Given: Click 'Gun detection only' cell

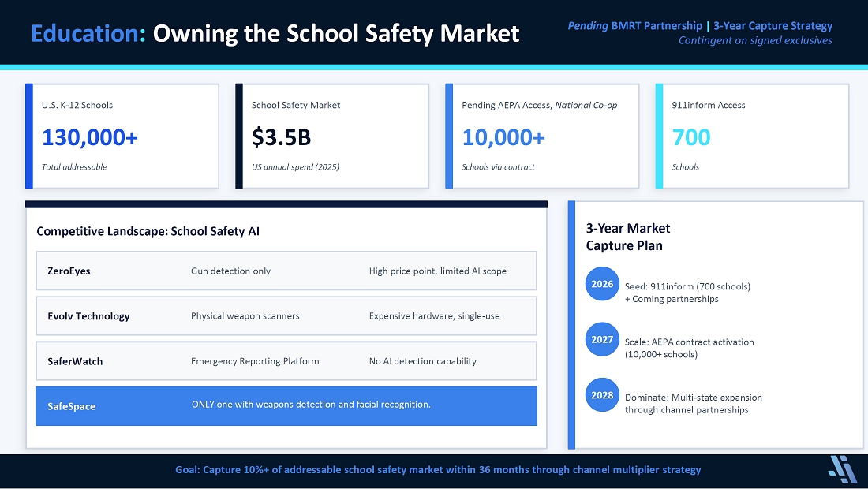Looking at the screenshot, I should [230, 271].
